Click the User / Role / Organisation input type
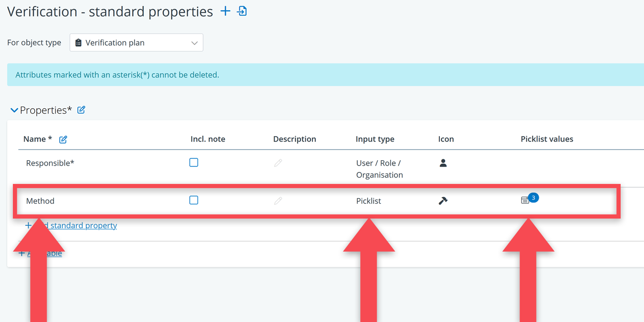This screenshot has width=644, height=322. [x=379, y=169]
